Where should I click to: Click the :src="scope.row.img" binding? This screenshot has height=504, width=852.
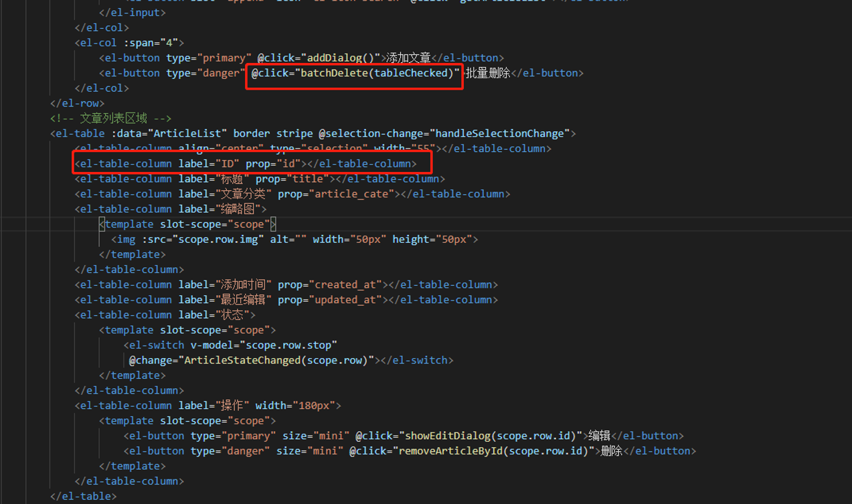pyautogui.click(x=203, y=240)
